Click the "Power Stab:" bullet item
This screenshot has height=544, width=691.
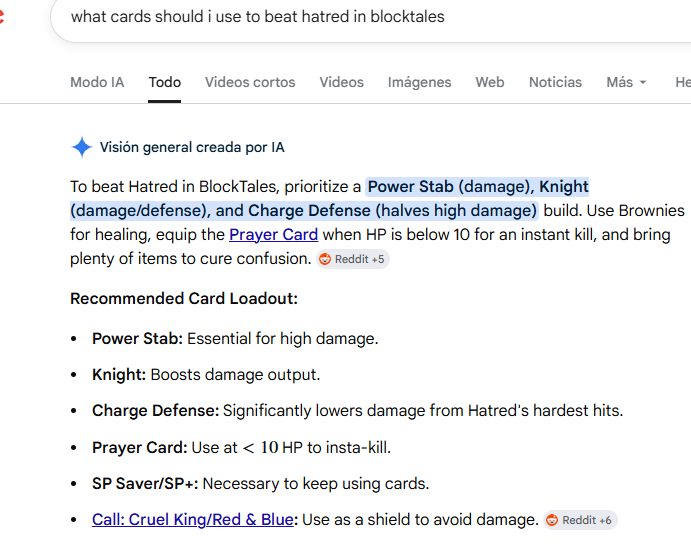[137, 339]
